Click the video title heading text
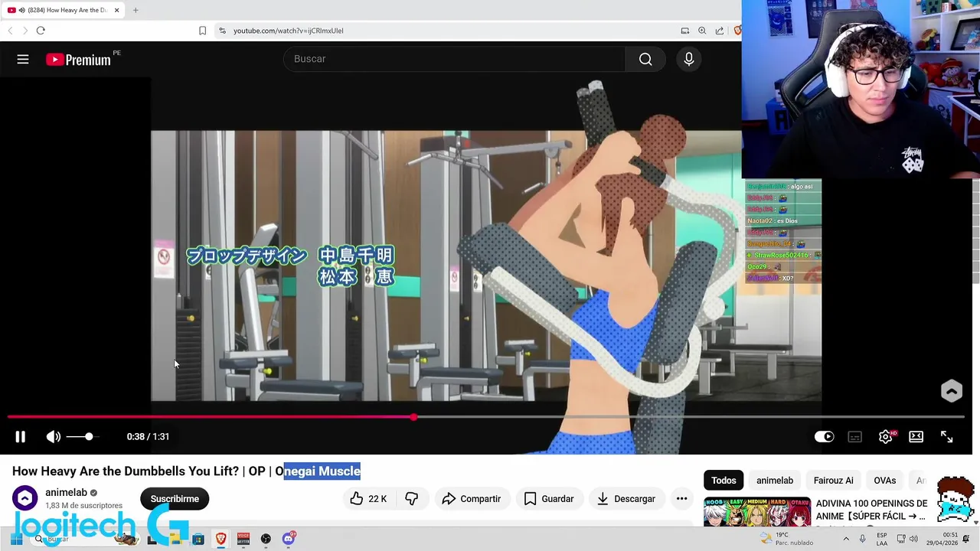 coord(186,471)
